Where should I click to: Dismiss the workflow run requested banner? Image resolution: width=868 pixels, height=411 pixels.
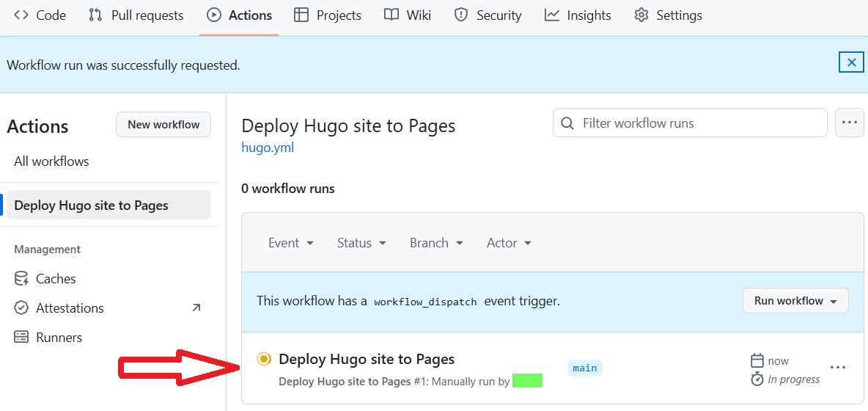(x=851, y=63)
